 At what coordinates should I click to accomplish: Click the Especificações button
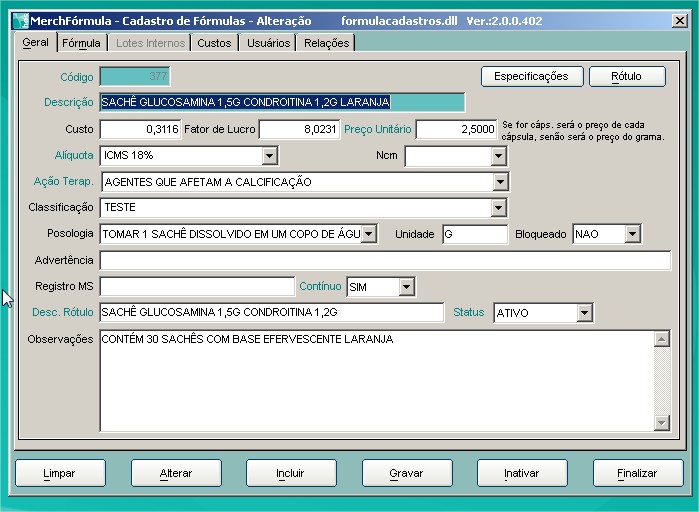pos(531,76)
